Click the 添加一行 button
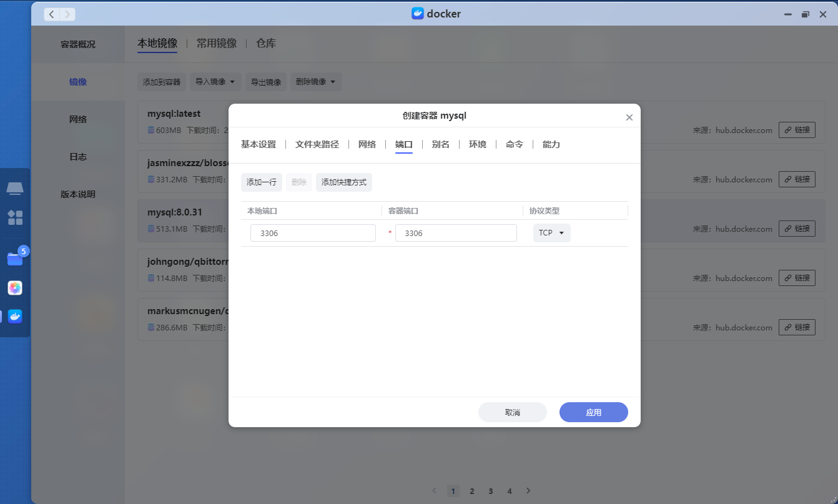This screenshot has width=838, height=504. click(262, 182)
